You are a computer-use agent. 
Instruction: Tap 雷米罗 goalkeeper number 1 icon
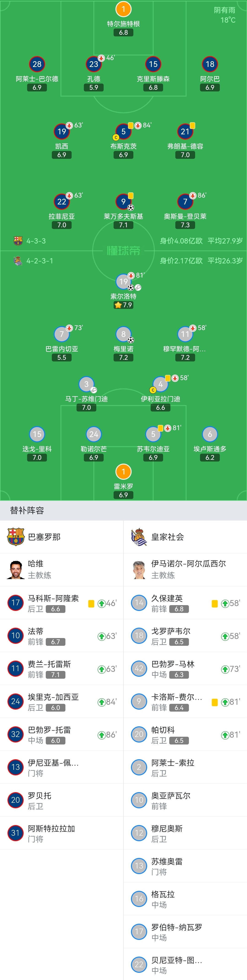(123, 472)
